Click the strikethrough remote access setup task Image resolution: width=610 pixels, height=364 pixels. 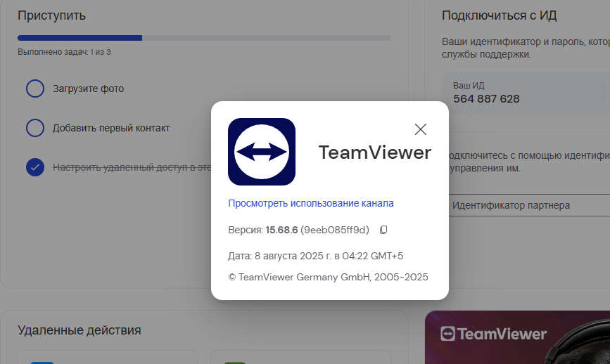tap(132, 167)
